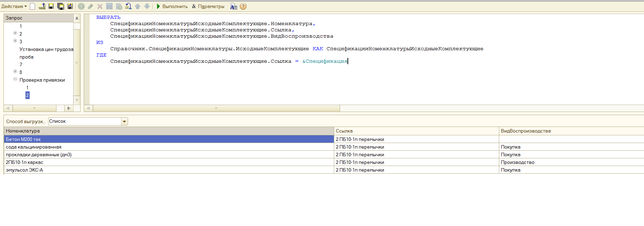Save all queries icon

click(61, 6)
